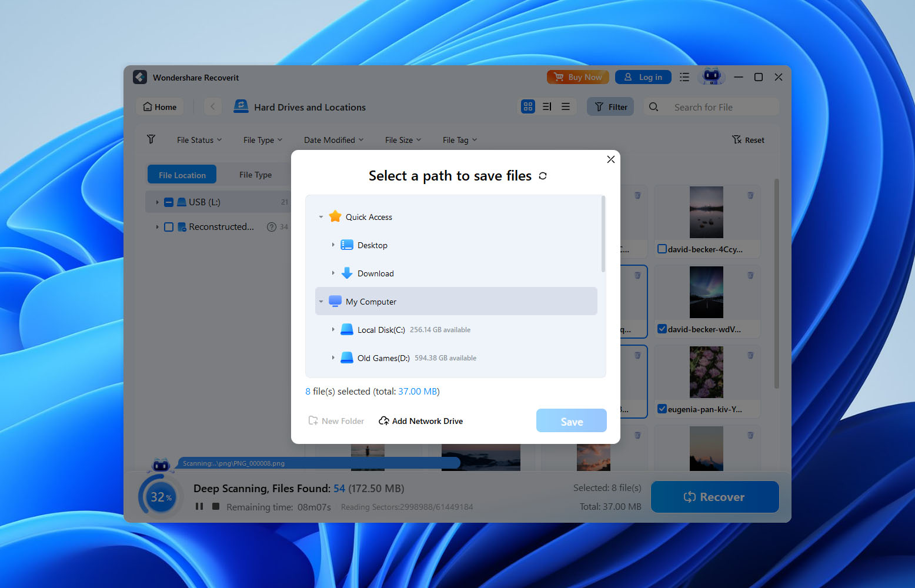Screen dimensions: 915x588
Task: Go to Home
Action: pyautogui.click(x=160, y=107)
